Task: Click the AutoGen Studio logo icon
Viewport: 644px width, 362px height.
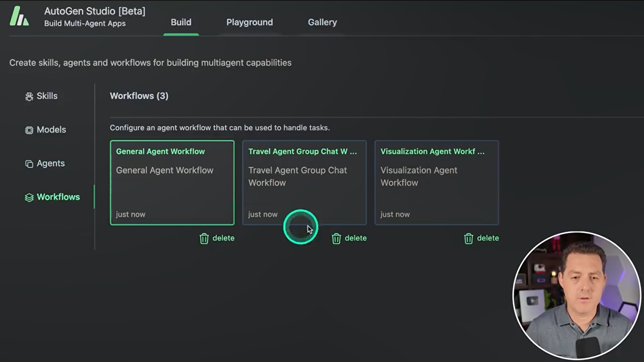Action: (19, 16)
